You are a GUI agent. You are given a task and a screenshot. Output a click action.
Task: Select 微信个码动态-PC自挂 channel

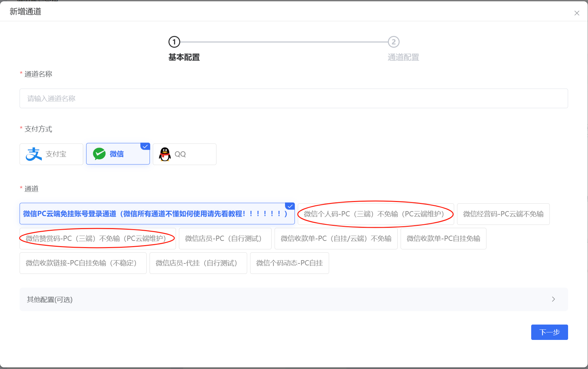[x=289, y=263]
